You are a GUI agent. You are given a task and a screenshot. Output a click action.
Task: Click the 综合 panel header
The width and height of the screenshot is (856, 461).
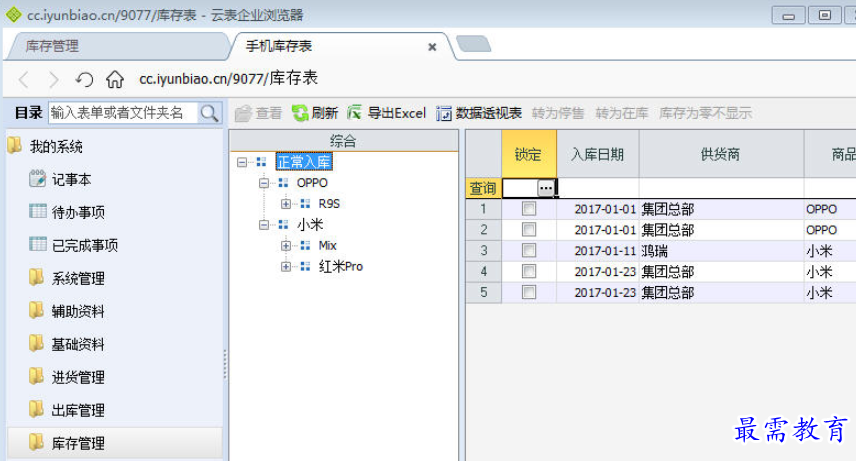click(x=343, y=141)
